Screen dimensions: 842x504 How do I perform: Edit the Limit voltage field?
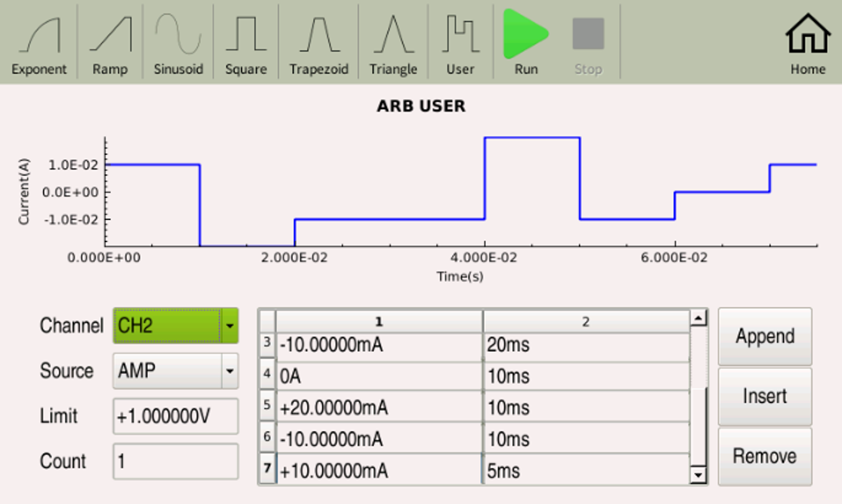point(175,416)
